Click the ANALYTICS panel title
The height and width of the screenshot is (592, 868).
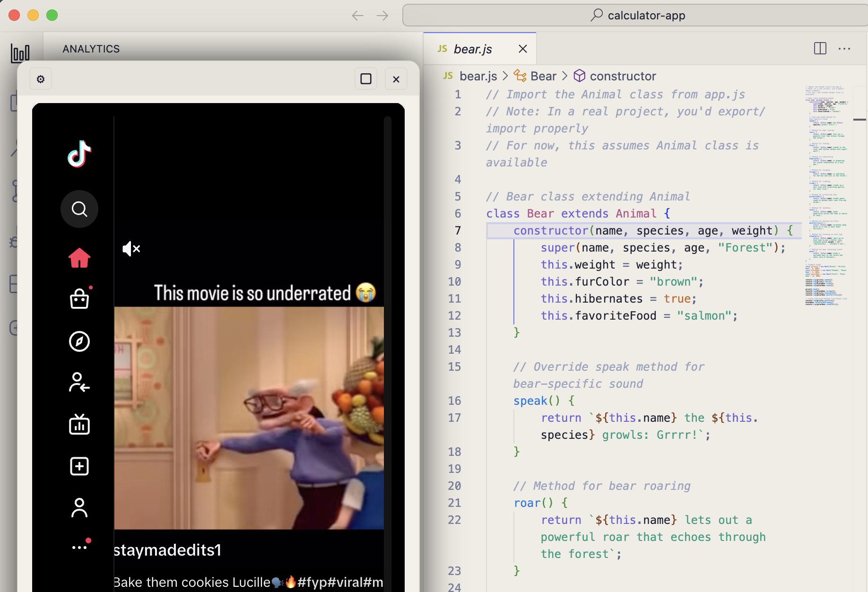(x=91, y=49)
